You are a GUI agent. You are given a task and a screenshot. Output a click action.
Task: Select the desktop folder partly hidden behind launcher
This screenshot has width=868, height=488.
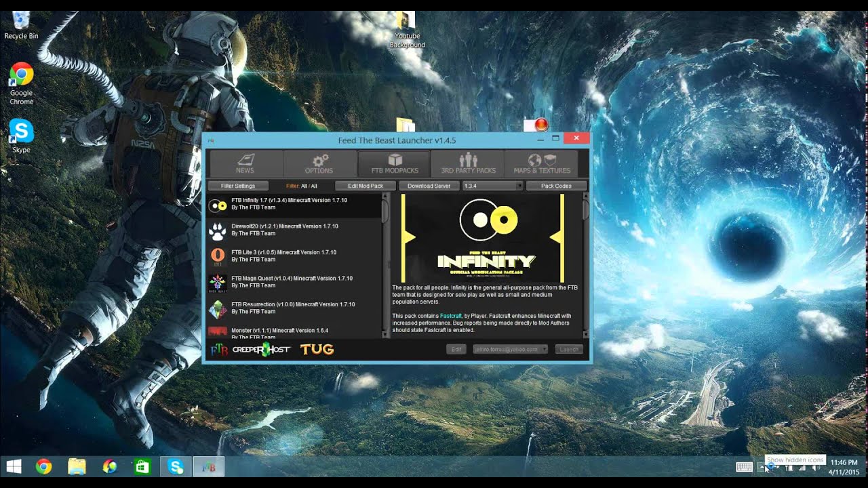[406, 125]
